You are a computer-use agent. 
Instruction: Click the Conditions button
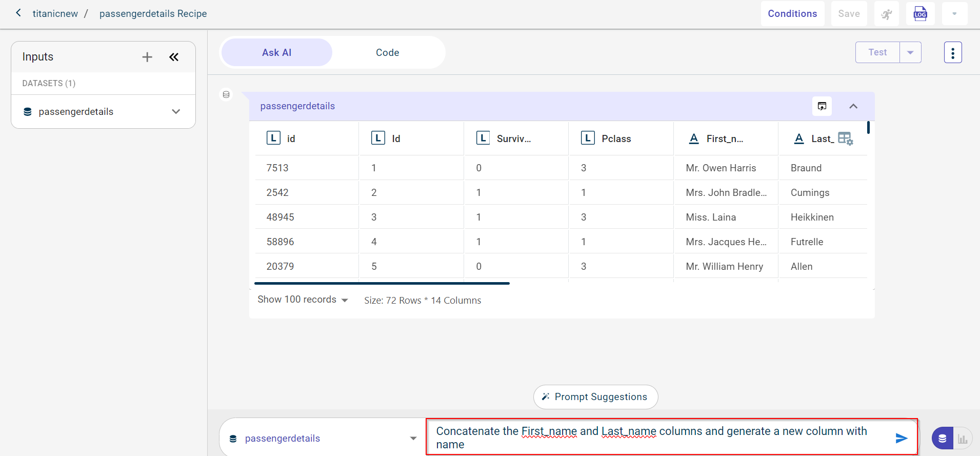click(792, 14)
